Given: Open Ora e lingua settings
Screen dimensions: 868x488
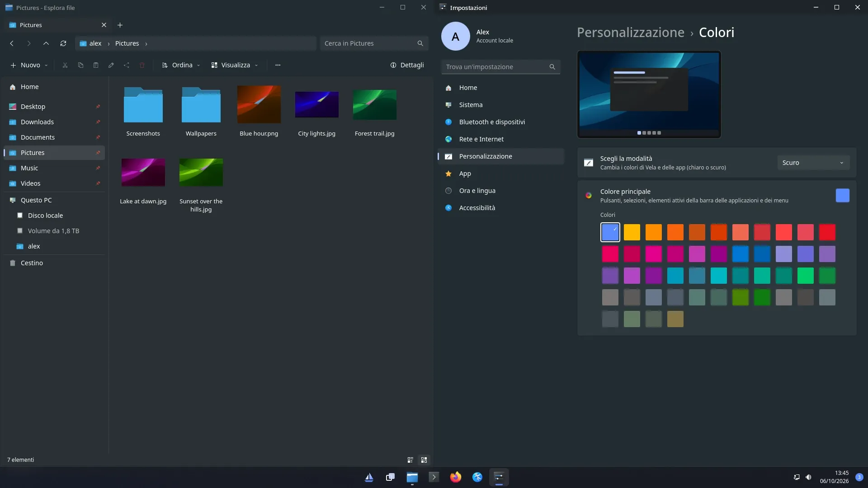Looking at the screenshot, I should (x=500, y=191).
